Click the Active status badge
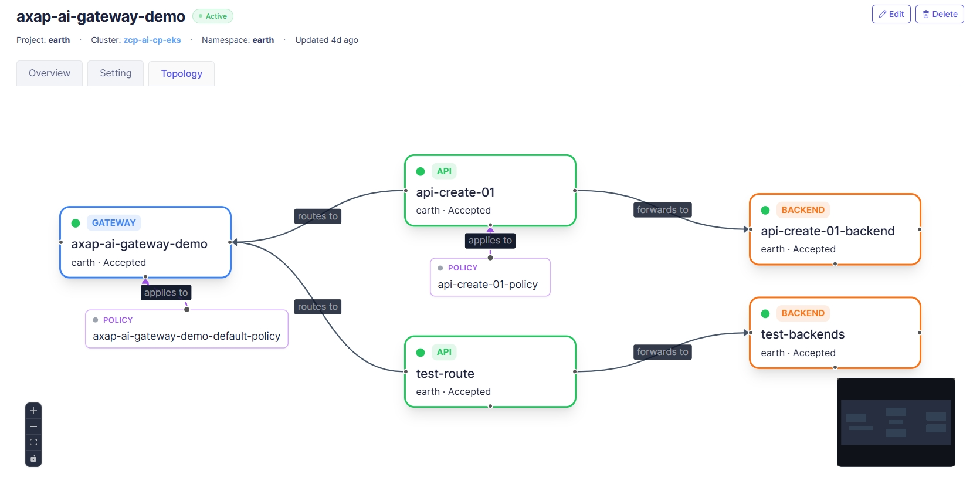This screenshot has height=477, width=980. click(213, 16)
